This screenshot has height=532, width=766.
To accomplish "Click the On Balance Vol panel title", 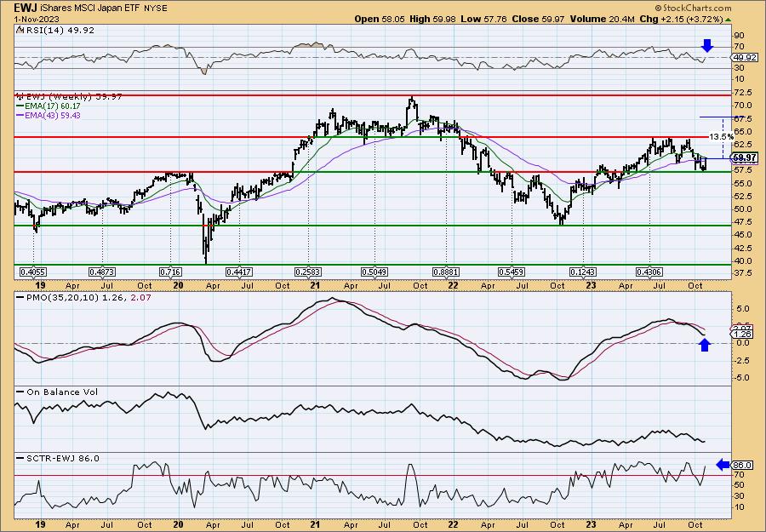I will (x=61, y=392).
